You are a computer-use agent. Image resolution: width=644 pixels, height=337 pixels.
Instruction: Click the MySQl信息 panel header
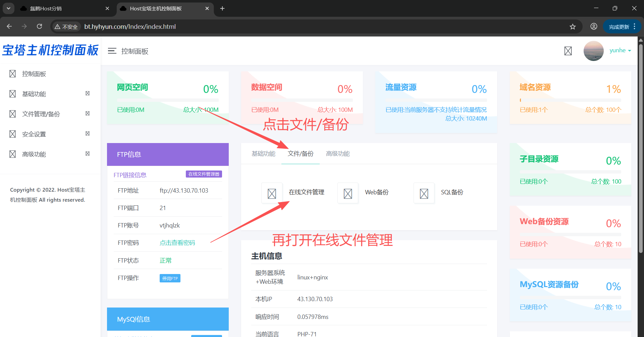coord(168,319)
